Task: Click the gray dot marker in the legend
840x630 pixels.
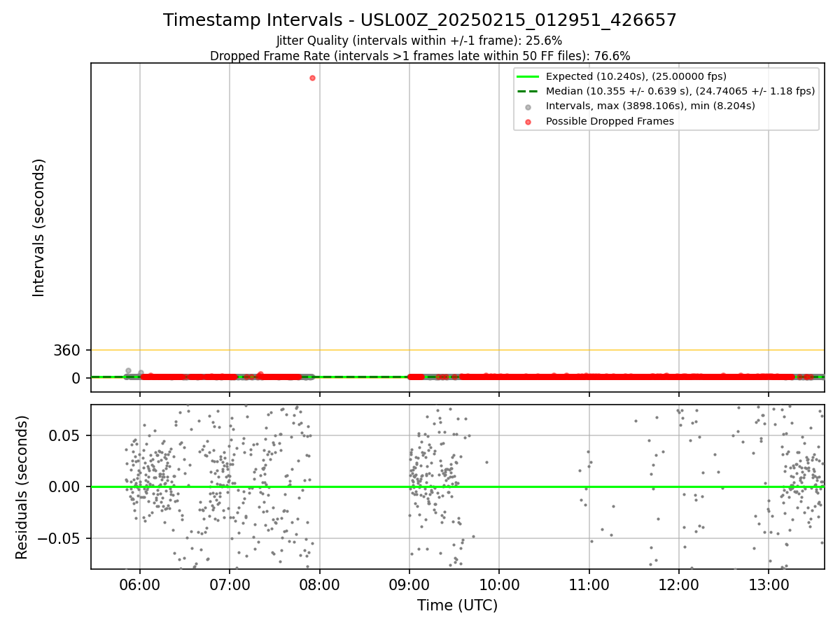Action: tap(528, 106)
